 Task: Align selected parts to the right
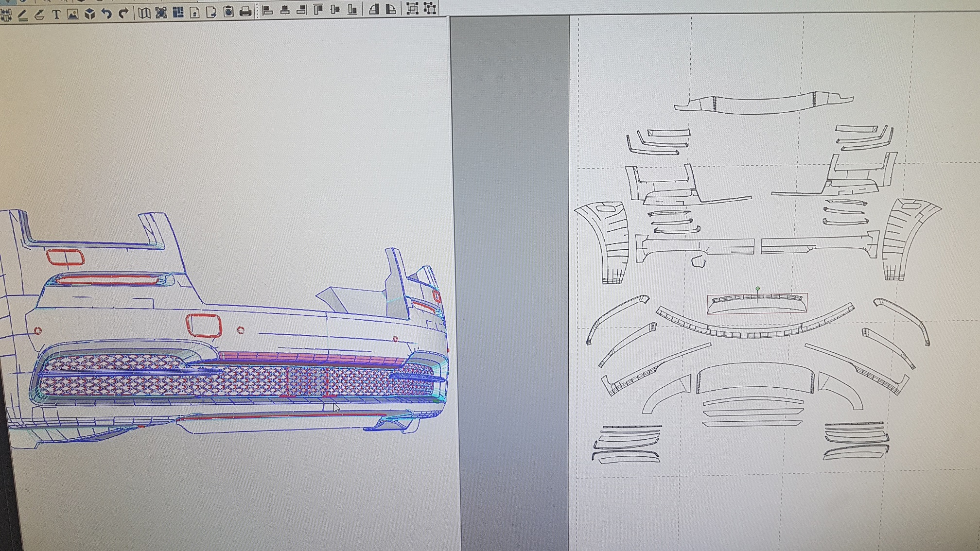point(301,10)
